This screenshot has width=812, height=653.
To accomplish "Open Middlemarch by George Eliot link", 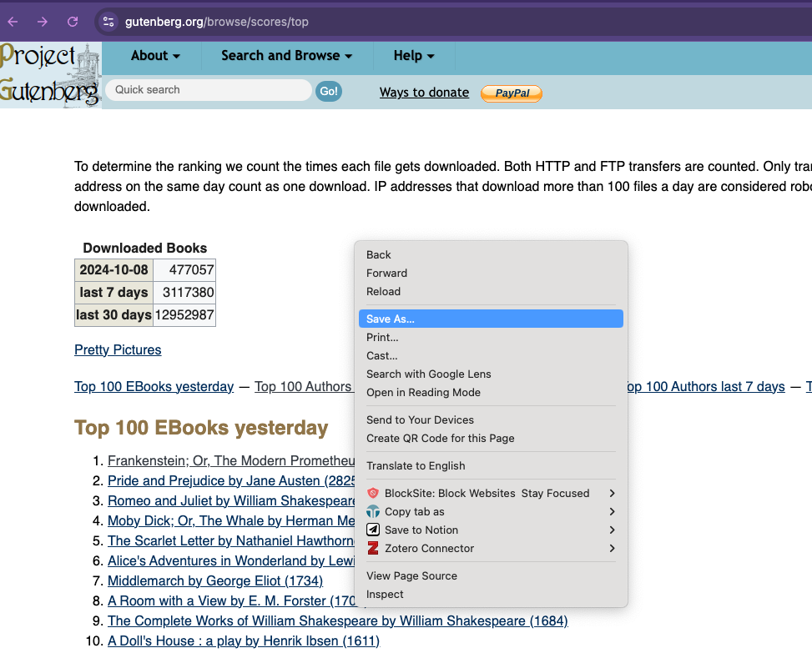I will 214,581.
